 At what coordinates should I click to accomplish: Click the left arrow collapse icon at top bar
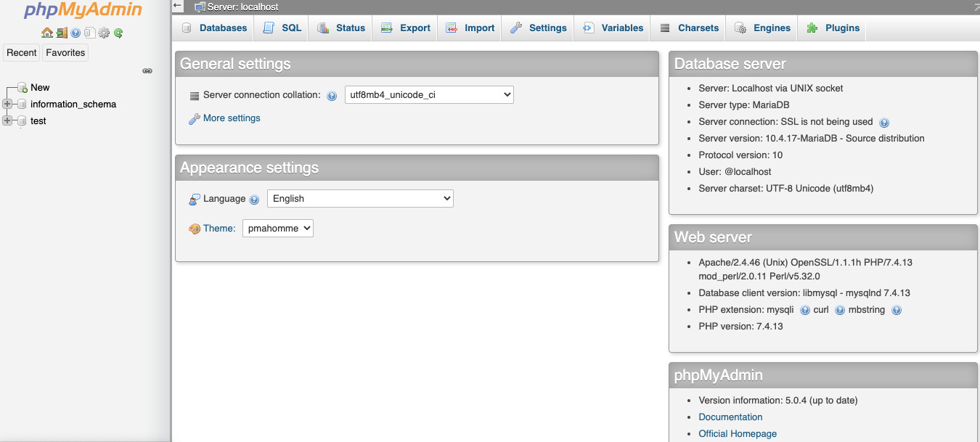178,6
